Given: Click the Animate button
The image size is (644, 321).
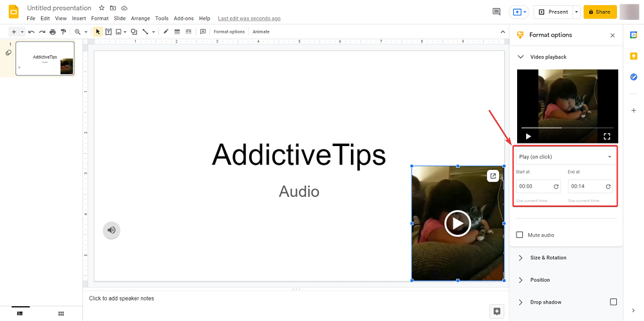Looking at the screenshot, I should pyautogui.click(x=261, y=32).
